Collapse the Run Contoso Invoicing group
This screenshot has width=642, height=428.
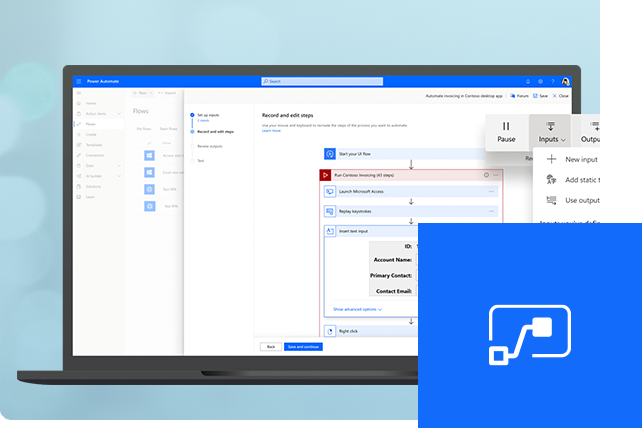[x=325, y=175]
